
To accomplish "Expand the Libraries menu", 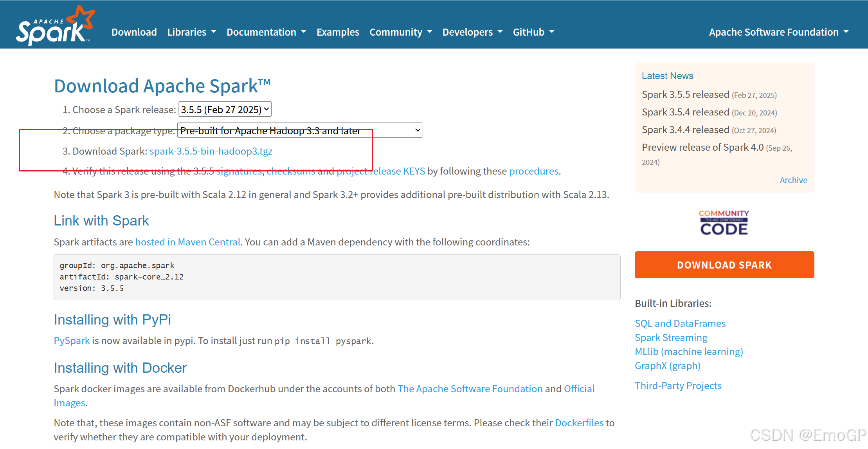I will click(x=191, y=32).
